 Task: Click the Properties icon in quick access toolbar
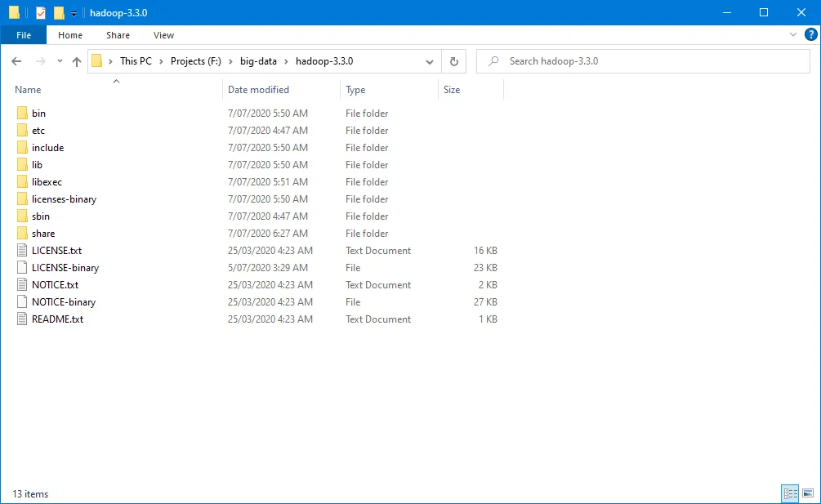pos(41,13)
